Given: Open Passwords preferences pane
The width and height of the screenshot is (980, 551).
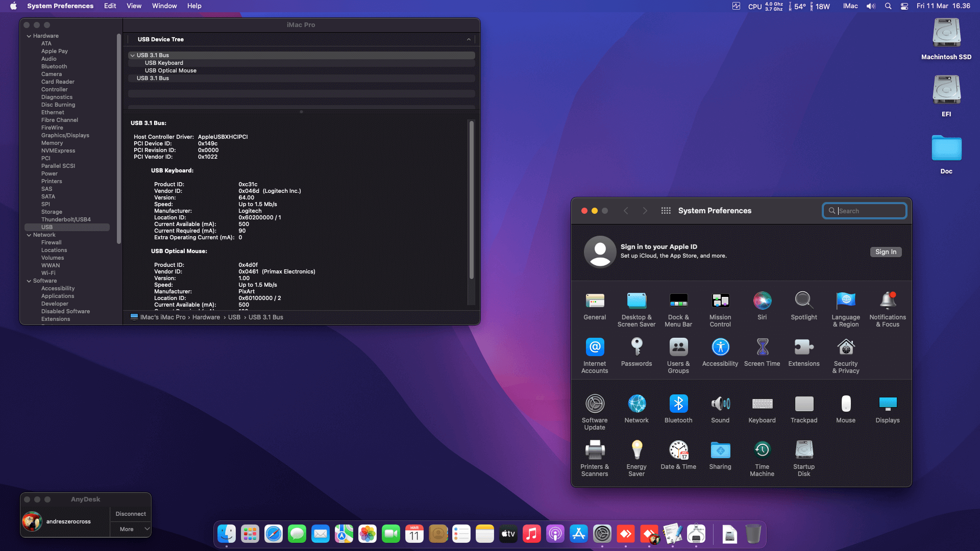Looking at the screenshot, I should point(636,353).
